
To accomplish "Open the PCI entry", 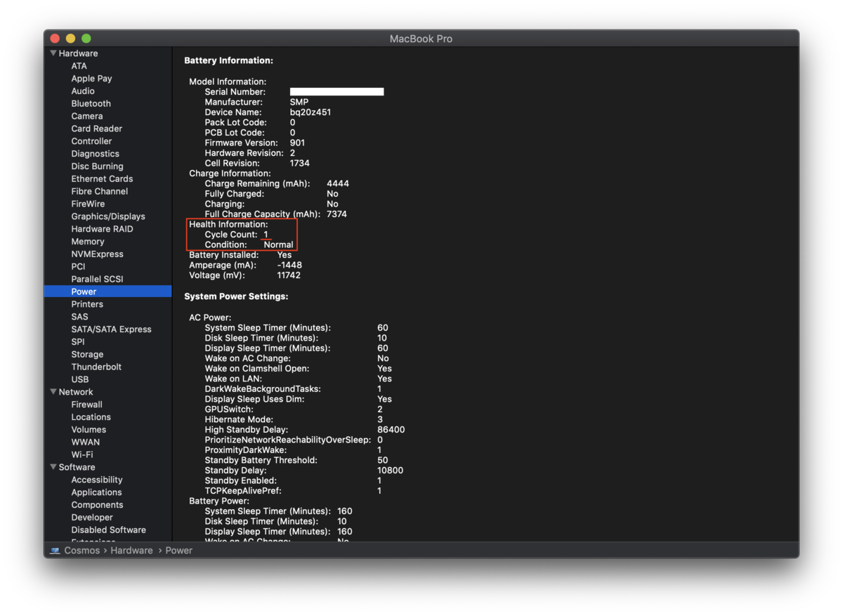I will (x=78, y=267).
